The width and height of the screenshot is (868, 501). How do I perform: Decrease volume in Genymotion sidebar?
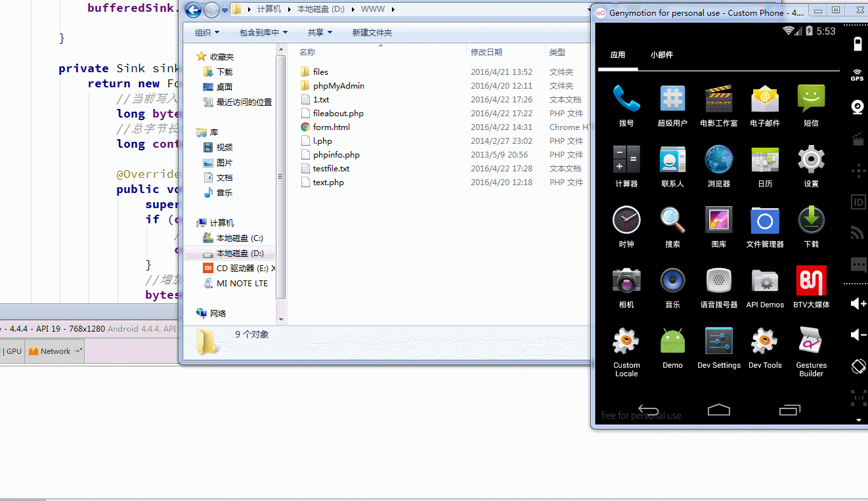pos(858,335)
